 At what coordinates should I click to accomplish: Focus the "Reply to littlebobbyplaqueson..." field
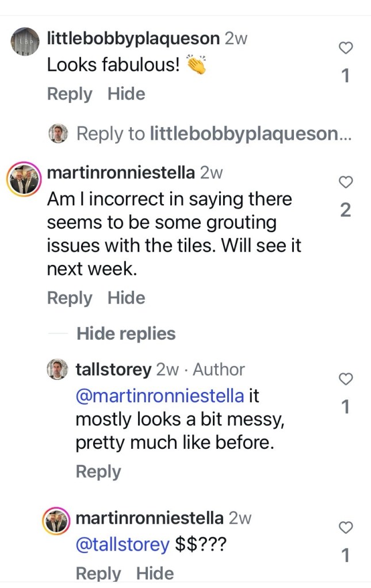point(213,134)
